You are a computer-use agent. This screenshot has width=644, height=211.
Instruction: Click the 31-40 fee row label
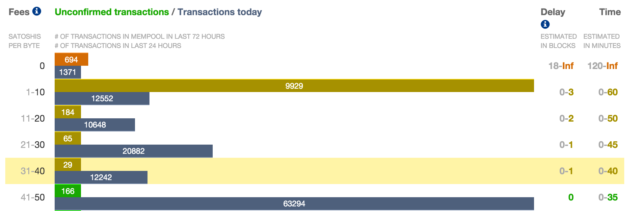point(33,171)
